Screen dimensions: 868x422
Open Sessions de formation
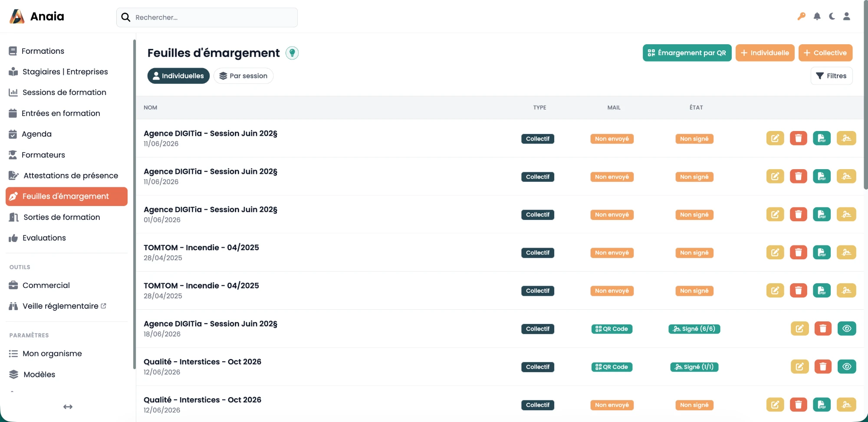coord(67,92)
